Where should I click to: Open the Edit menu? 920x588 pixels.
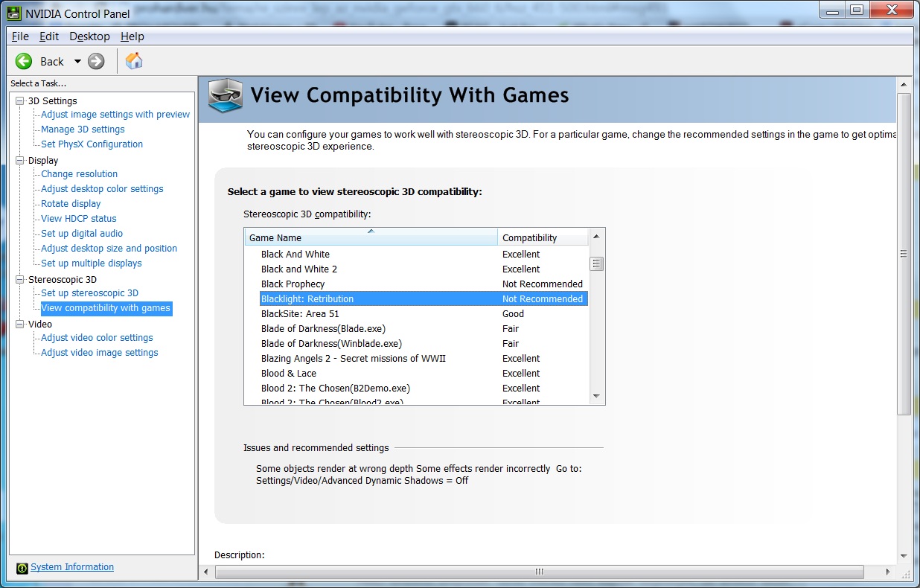click(x=49, y=36)
